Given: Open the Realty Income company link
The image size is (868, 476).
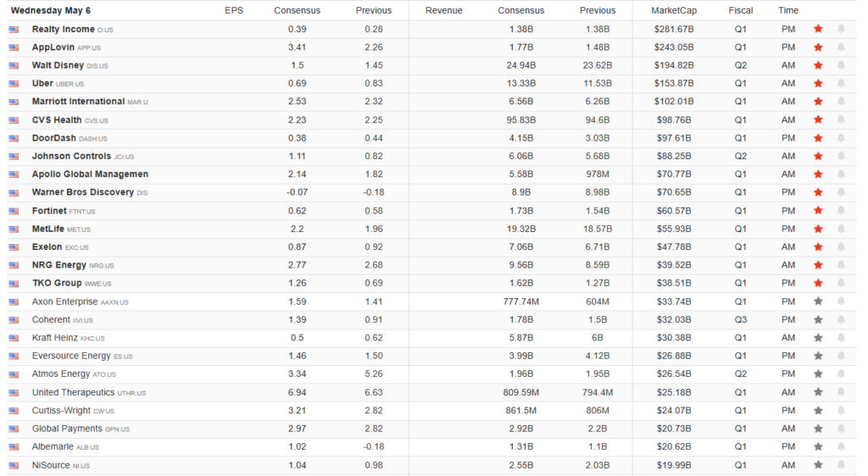Looking at the screenshot, I should [63, 29].
